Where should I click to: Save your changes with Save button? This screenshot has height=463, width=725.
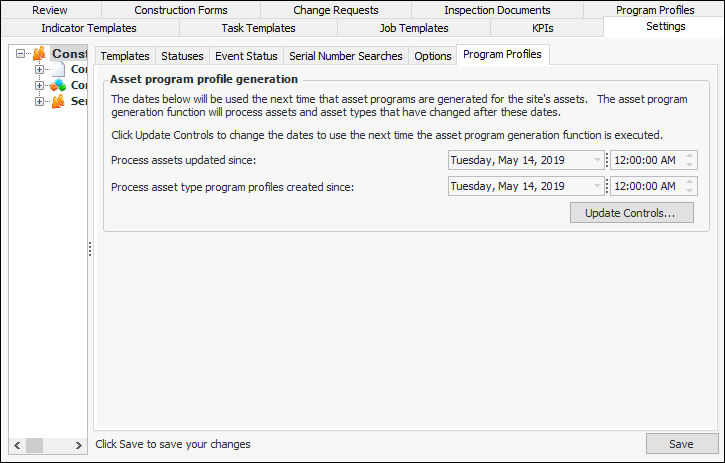681,443
